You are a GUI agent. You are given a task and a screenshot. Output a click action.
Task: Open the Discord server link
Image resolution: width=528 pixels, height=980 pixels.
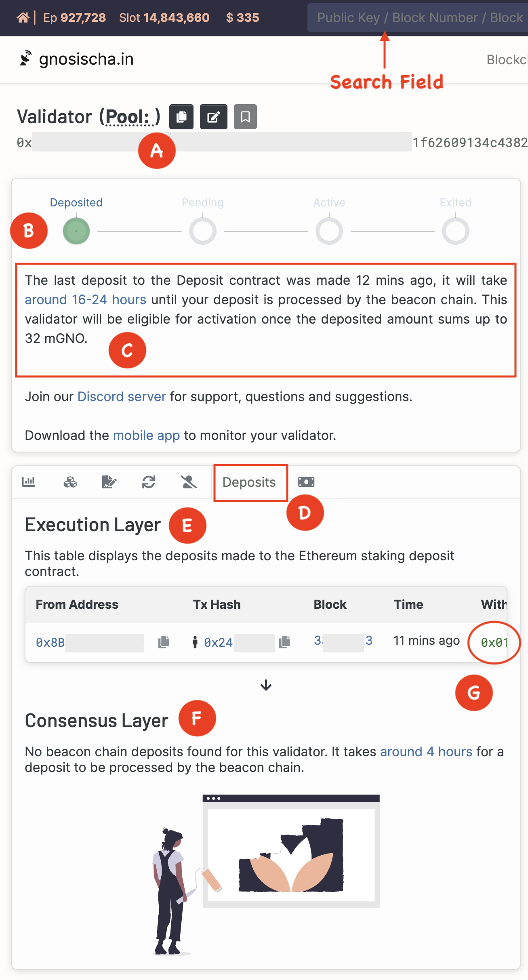122,397
